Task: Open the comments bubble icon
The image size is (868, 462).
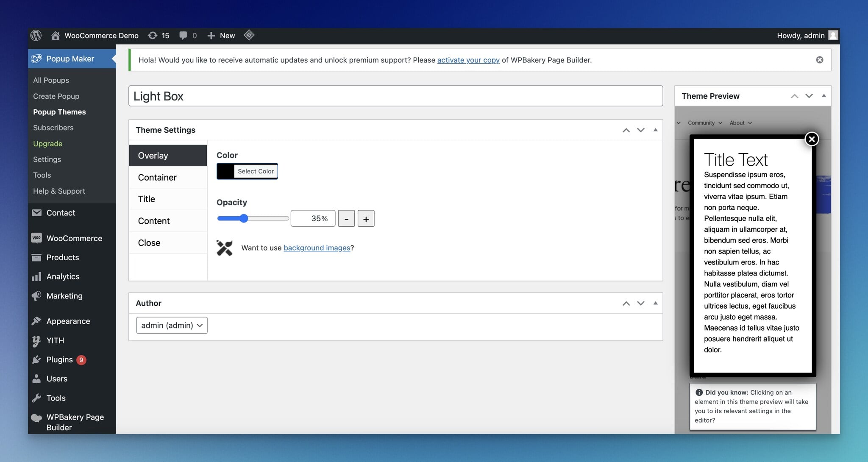Action: point(183,36)
